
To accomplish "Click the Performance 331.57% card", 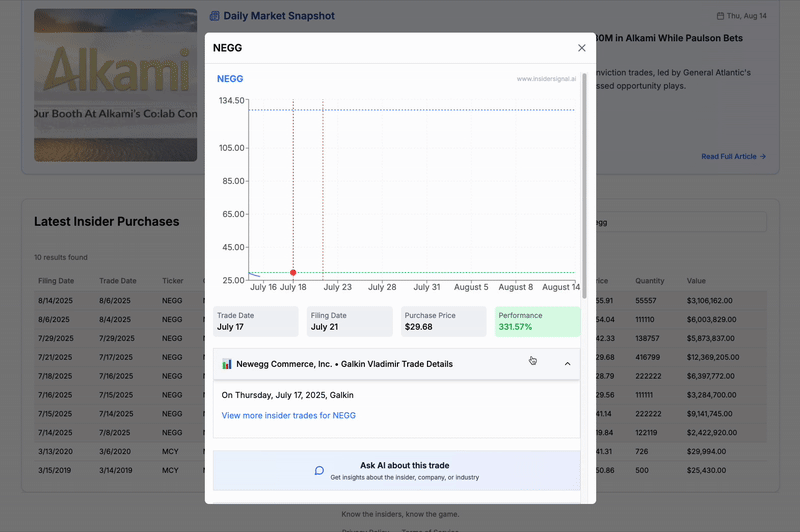I will tap(537, 321).
